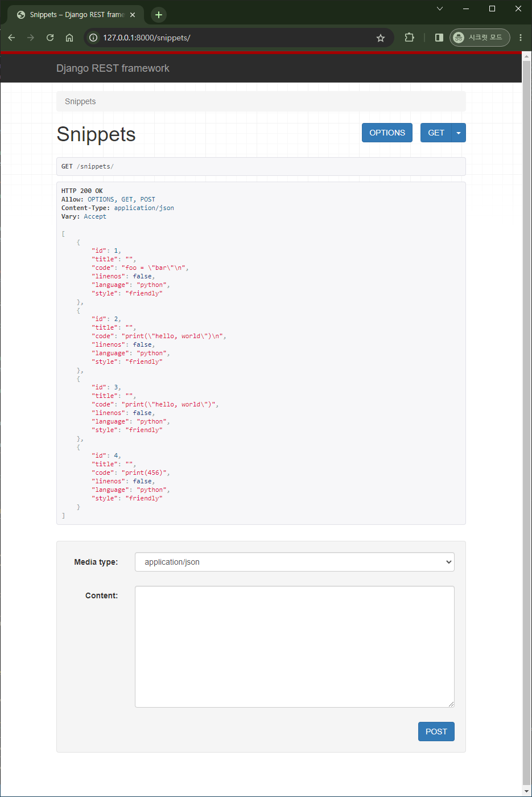Click the "GET /snippets/" request line
Viewport: 532px width, 797px height.
88,166
